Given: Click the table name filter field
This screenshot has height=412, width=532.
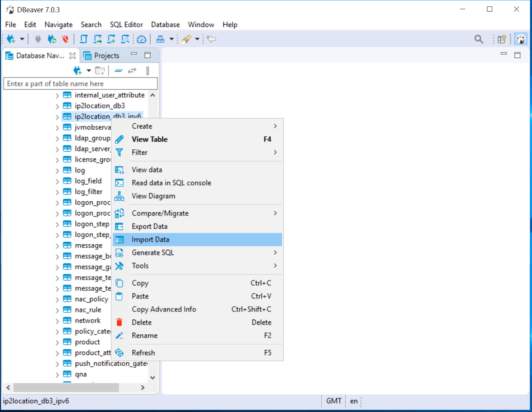Looking at the screenshot, I should (80, 83).
